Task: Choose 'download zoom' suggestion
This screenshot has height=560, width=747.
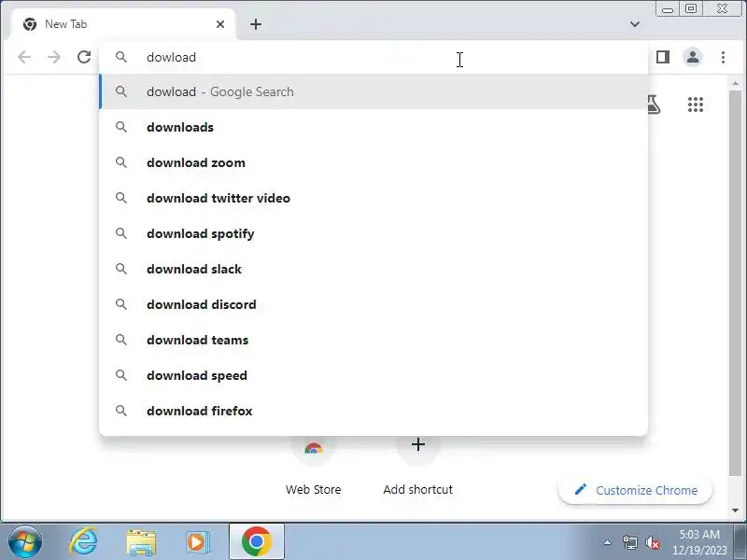Action: (373, 162)
